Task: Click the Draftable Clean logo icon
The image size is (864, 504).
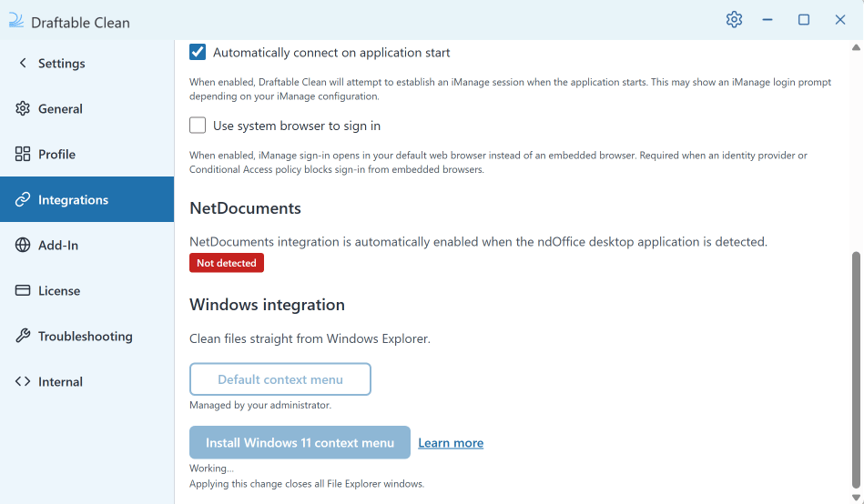Action: 16,21
